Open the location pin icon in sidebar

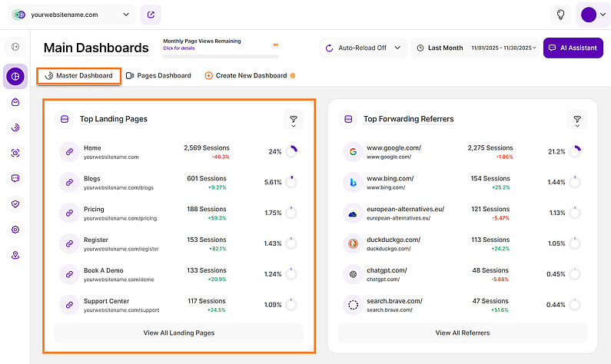[x=15, y=255]
